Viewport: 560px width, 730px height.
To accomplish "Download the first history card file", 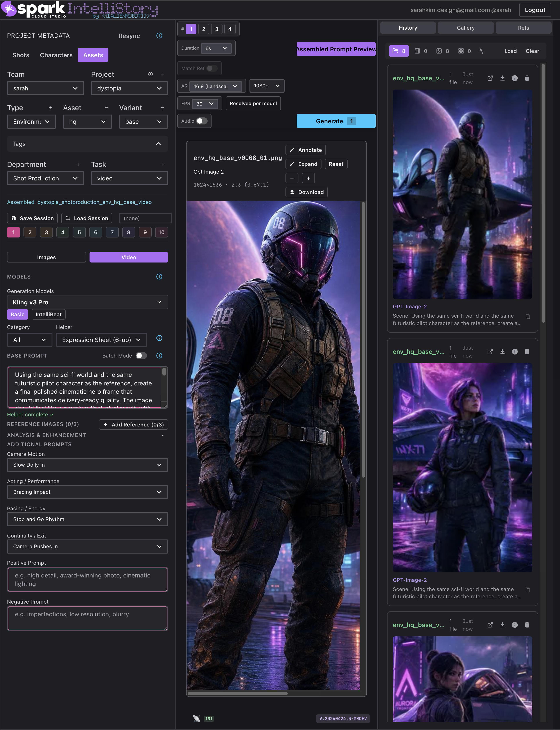I will point(502,78).
